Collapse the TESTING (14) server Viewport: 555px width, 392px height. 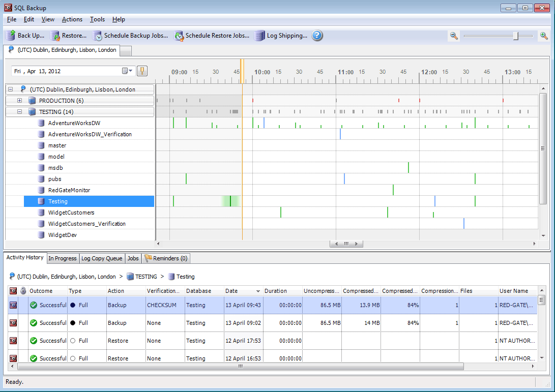(20, 111)
